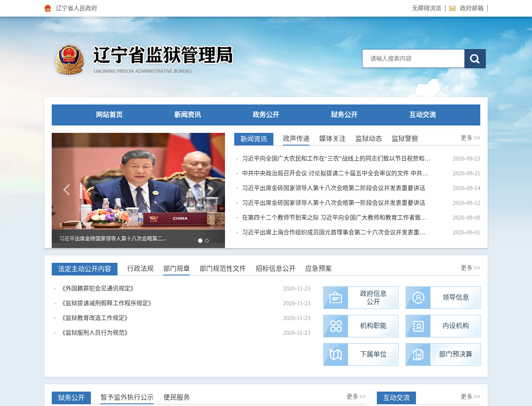This screenshot has height=406, width=532.
Task: Click the Liaoning government emblem icon
Action: coord(48,8)
